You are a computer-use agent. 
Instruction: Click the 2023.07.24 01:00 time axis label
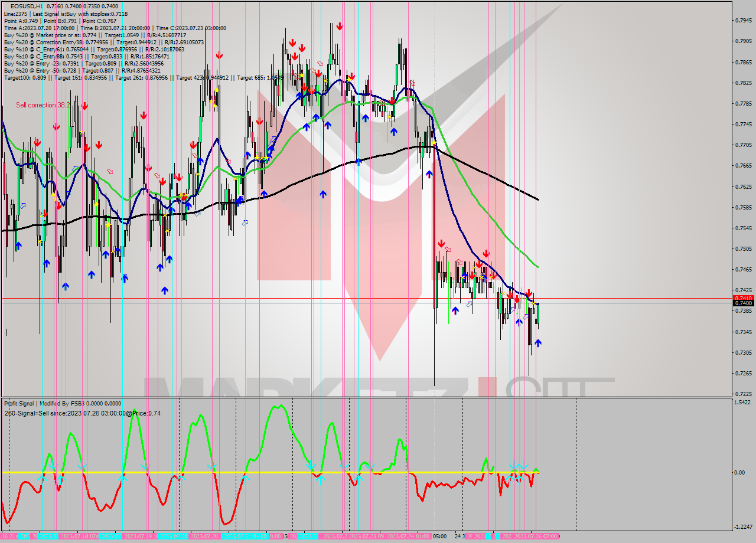[x=408, y=537]
